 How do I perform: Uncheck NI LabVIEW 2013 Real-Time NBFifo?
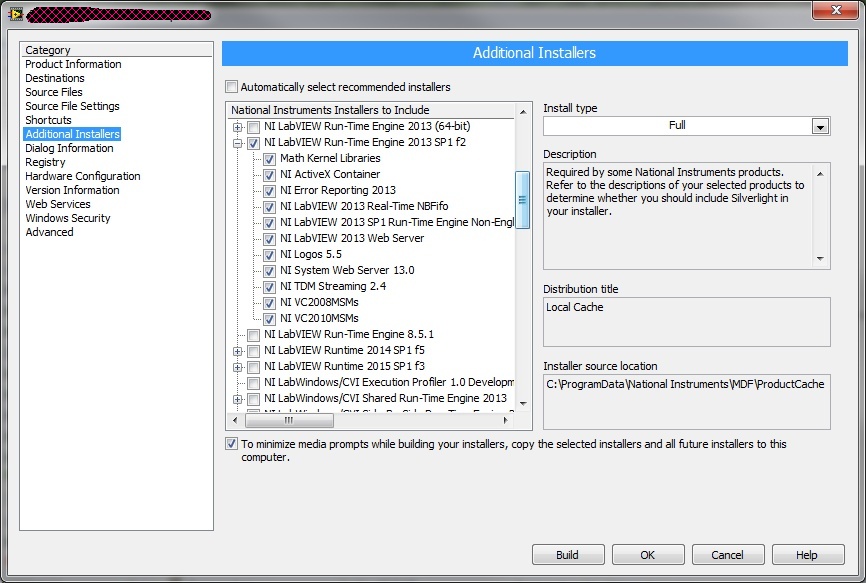pos(270,207)
